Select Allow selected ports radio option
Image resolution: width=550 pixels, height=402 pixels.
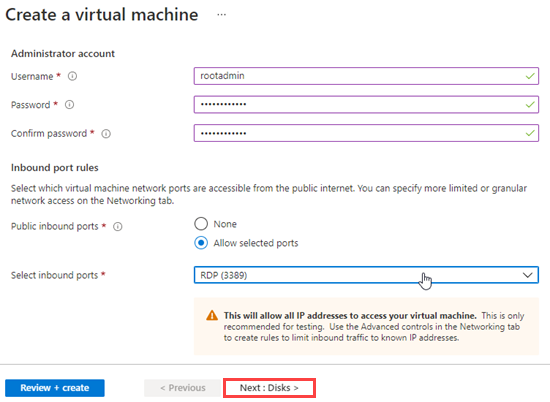click(x=201, y=243)
